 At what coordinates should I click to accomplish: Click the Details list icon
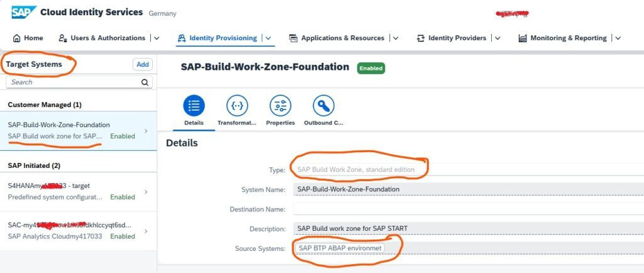194,106
